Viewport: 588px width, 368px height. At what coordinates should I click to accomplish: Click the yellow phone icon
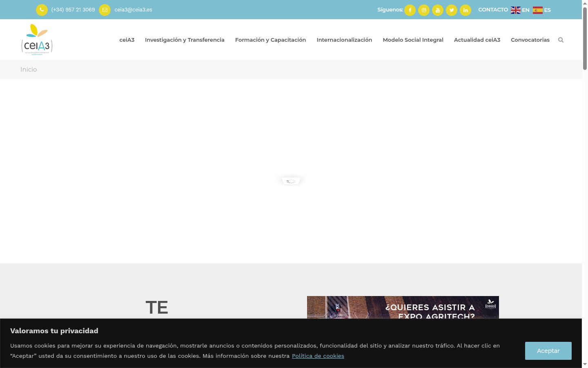(42, 10)
